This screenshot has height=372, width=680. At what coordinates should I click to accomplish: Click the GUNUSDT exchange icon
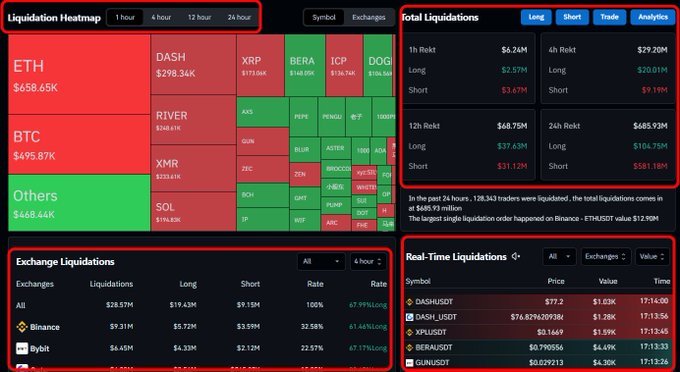(409, 362)
